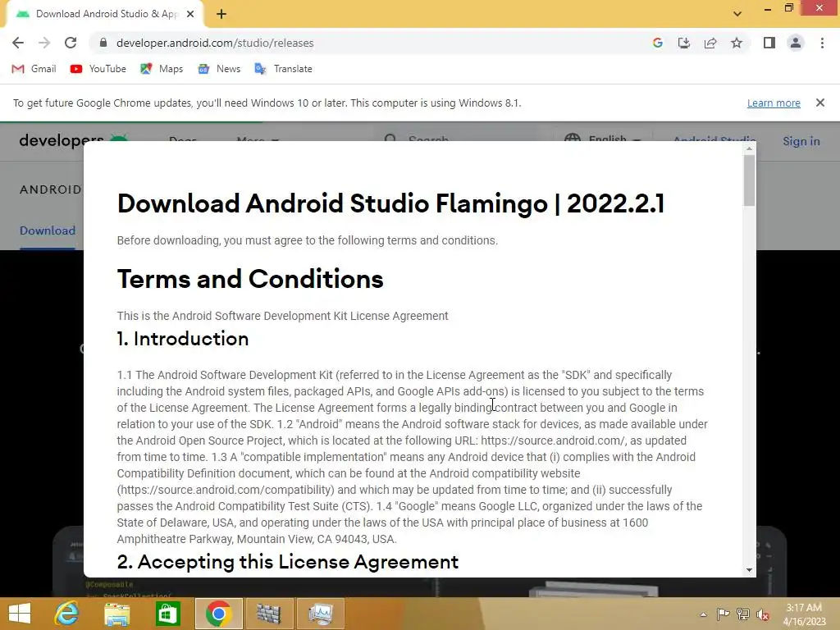Screen dimensions: 840x630
Task: Click the Chrome taskbar icon
Action: pos(218,614)
